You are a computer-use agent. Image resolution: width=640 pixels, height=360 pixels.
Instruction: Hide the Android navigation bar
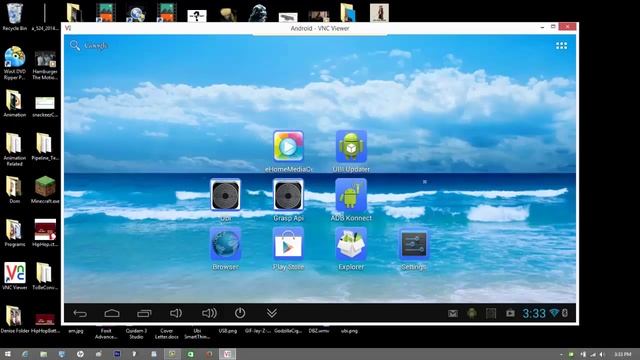coord(272,313)
